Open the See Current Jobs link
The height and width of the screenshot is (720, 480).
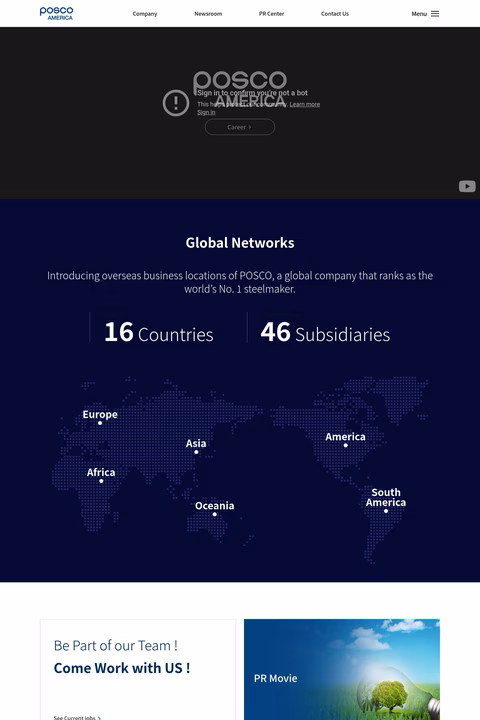pos(77,717)
